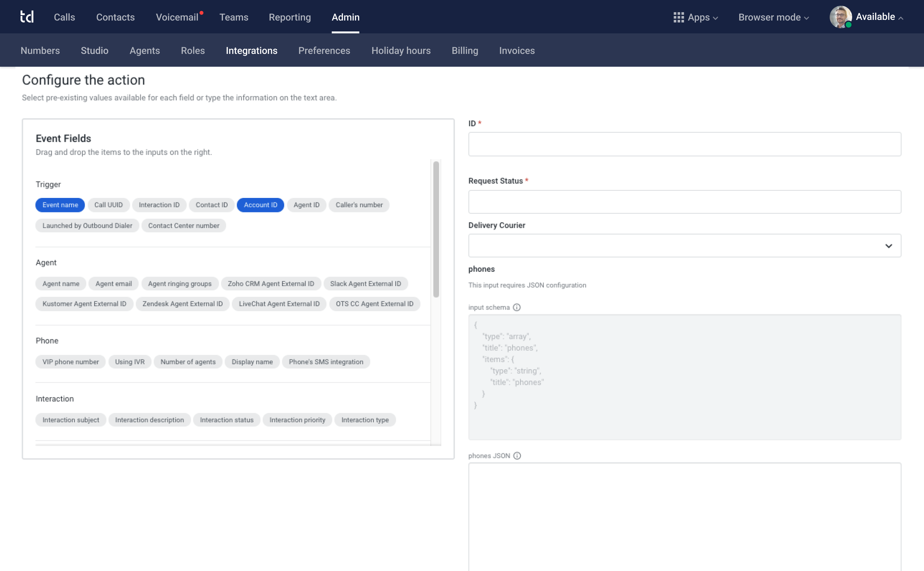Click the user avatar picture
The height and width of the screenshot is (571, 924).
(840, 17)
